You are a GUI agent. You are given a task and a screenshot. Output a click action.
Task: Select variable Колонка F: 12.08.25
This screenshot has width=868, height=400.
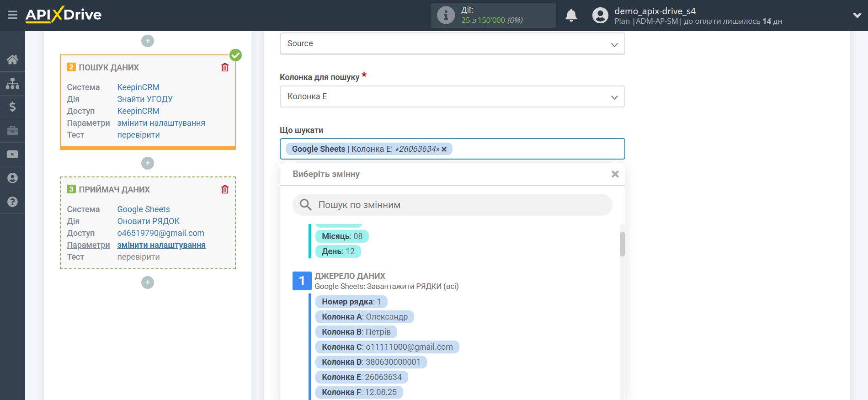coord(359,392)
